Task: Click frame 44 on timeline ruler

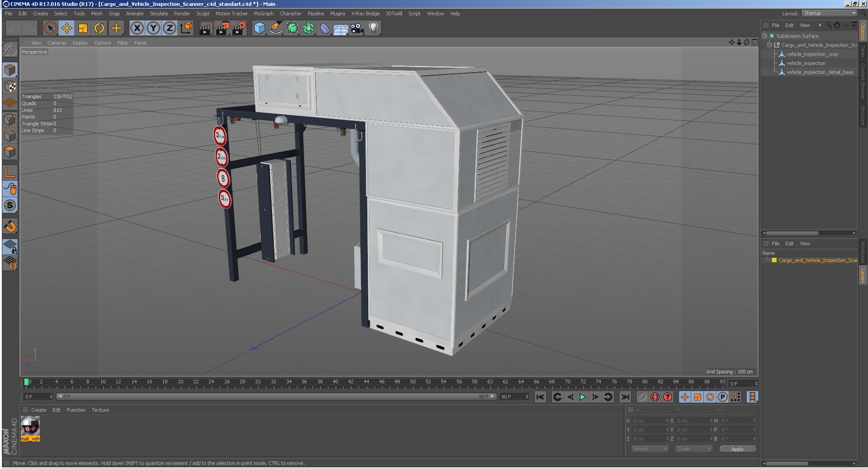Action: (366, 382)
